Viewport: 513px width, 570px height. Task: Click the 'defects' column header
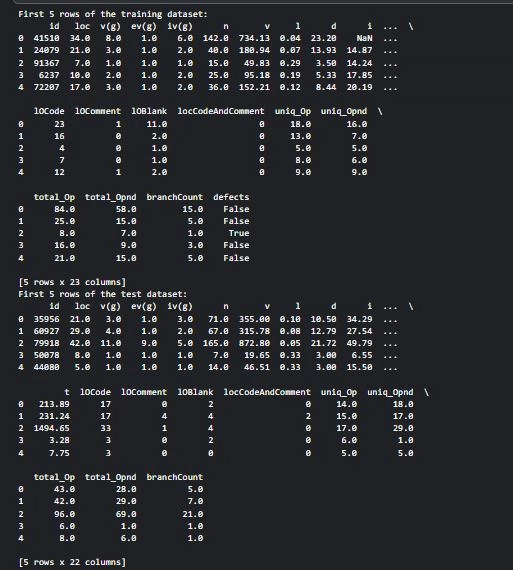coord(231,197)
